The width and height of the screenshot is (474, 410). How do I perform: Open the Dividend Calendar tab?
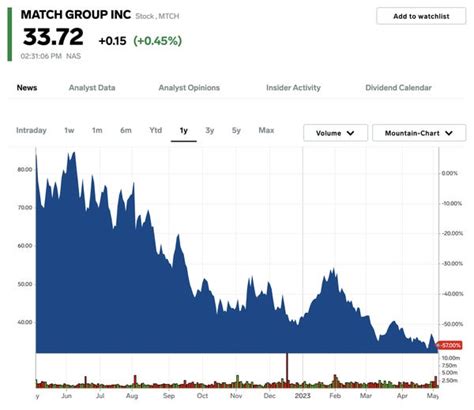[x=398, y=88]
